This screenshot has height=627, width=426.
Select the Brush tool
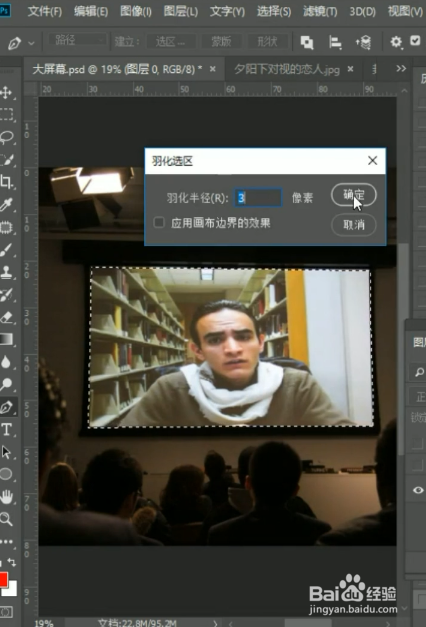click(x=6, y=250)
